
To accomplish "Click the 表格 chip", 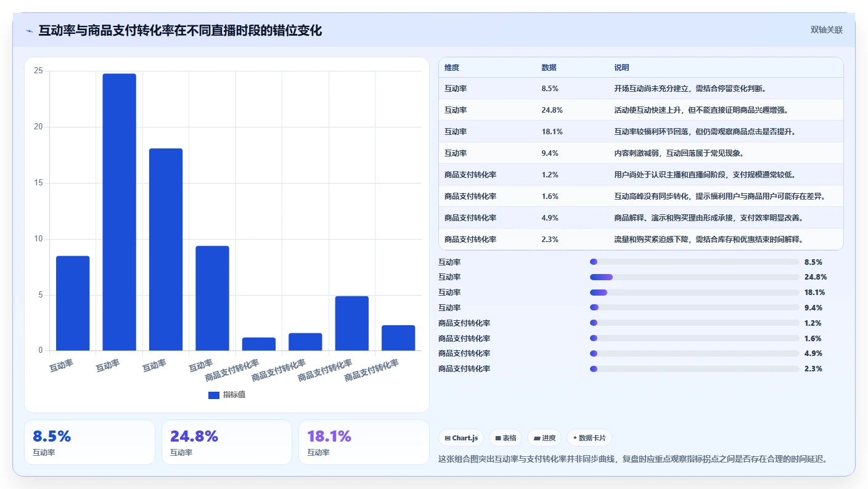I will click(505, 438).
